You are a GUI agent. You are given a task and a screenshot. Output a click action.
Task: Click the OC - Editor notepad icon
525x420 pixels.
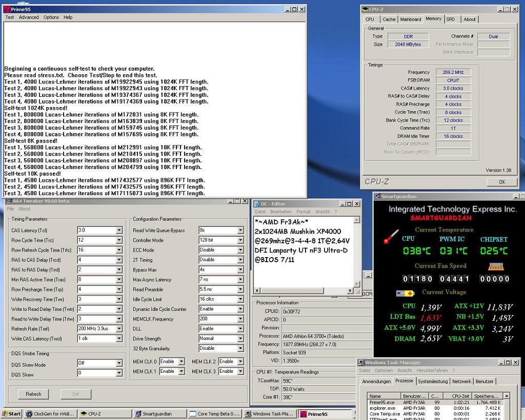257,204
